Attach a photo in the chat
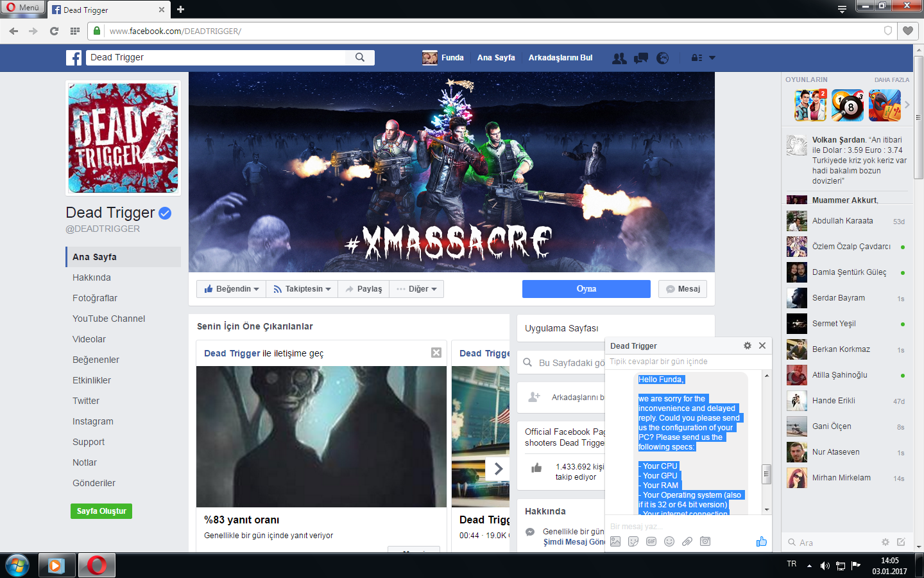Image resolution: width=924 pixels, height=578 pixels. [615, 541]
